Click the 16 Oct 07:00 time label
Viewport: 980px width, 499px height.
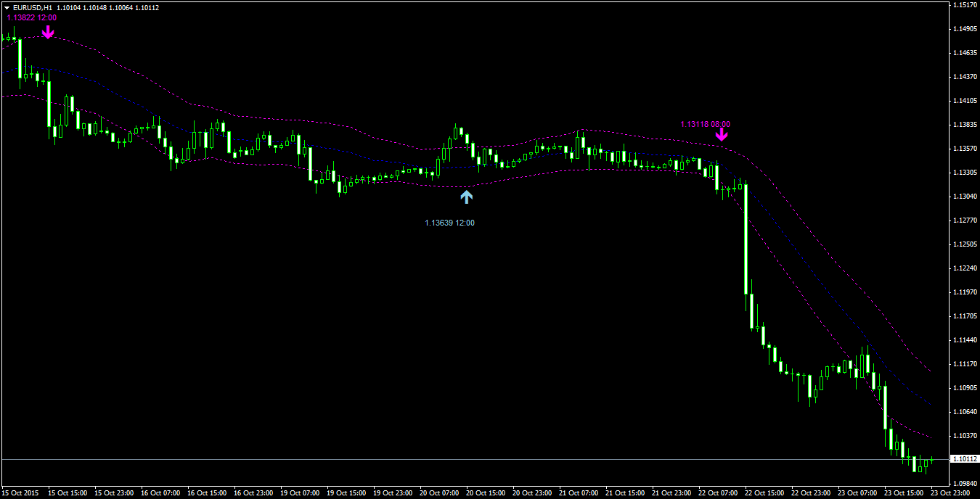[x=160, y=492]
